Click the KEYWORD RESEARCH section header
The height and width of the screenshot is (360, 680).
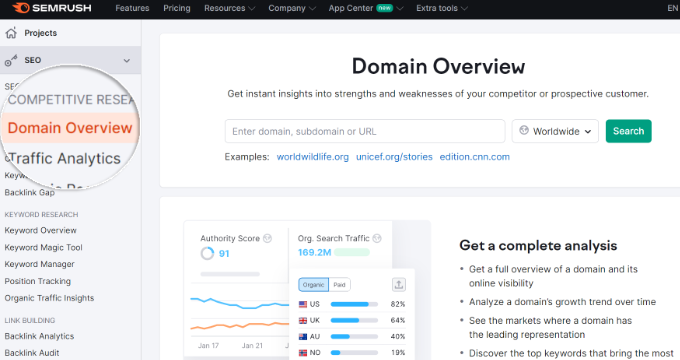pos(41,215)
